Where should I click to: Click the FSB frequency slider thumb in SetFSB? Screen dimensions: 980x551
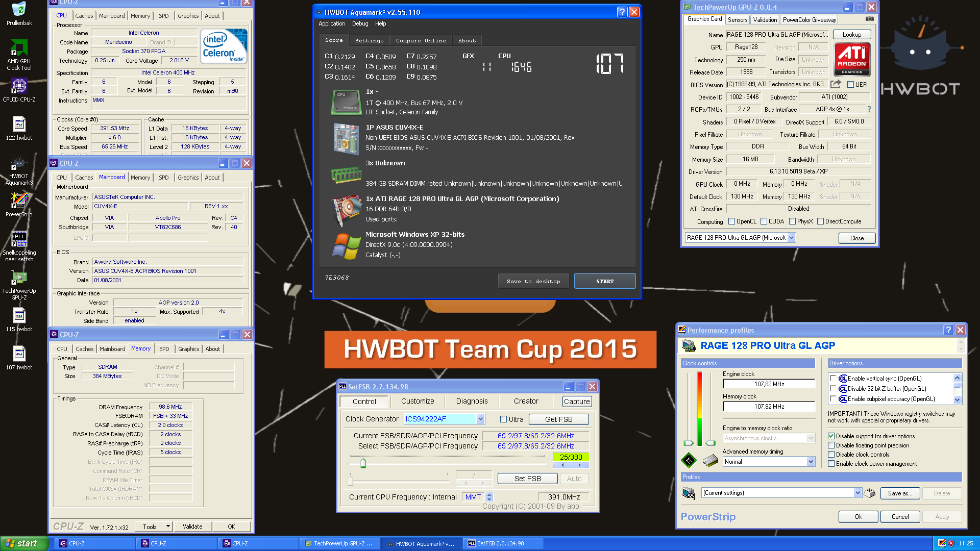click(363, 463)
